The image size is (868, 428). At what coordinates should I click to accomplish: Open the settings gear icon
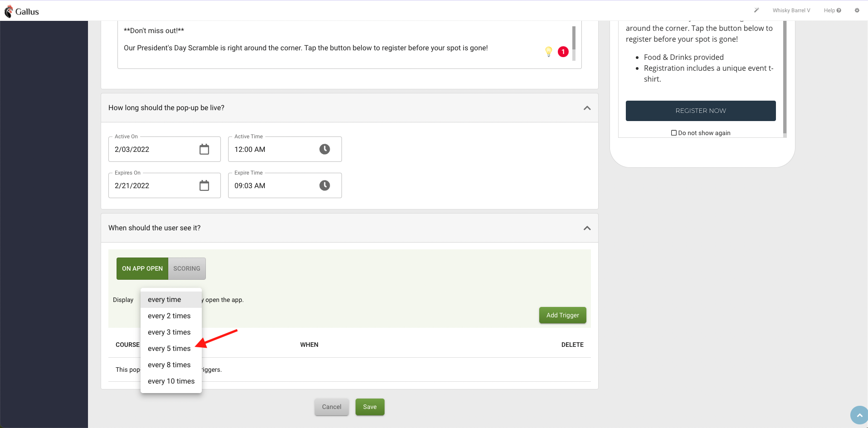click(857, 10)
